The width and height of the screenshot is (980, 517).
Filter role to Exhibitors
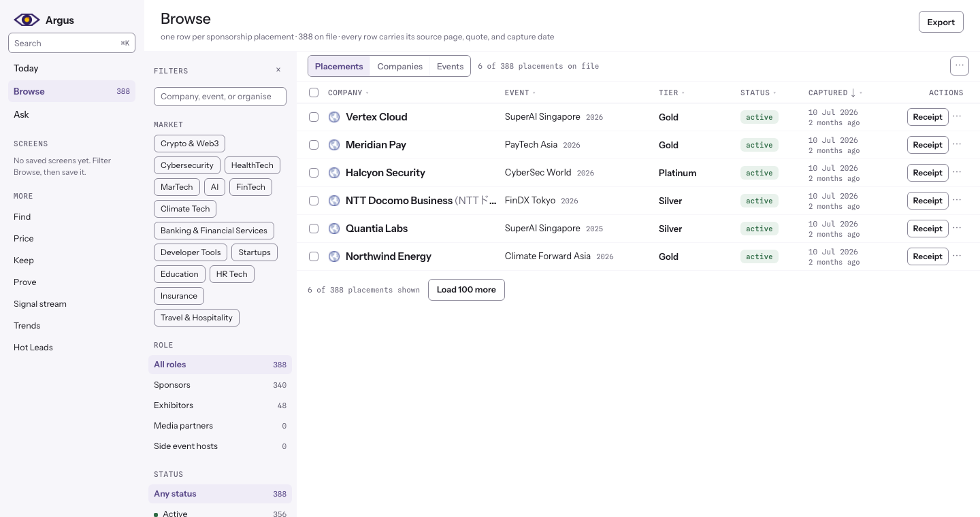pos(220,405)
